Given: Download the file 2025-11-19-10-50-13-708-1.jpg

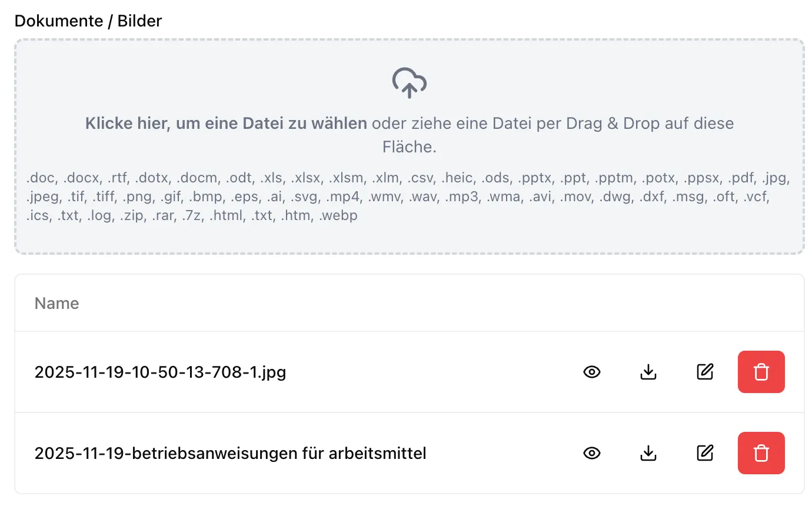Looking at the screenshot, I should pos(648,372).
